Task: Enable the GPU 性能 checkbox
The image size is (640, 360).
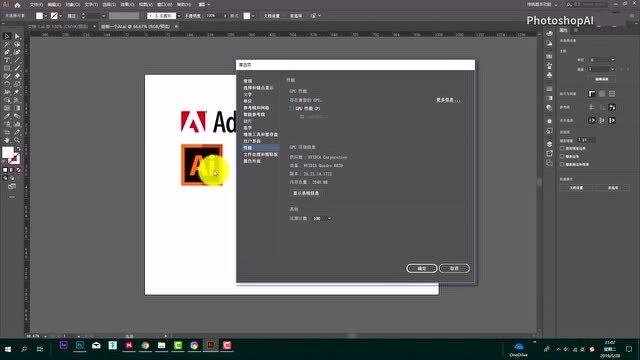Action: pyautogui.click(x=291, y=109)
